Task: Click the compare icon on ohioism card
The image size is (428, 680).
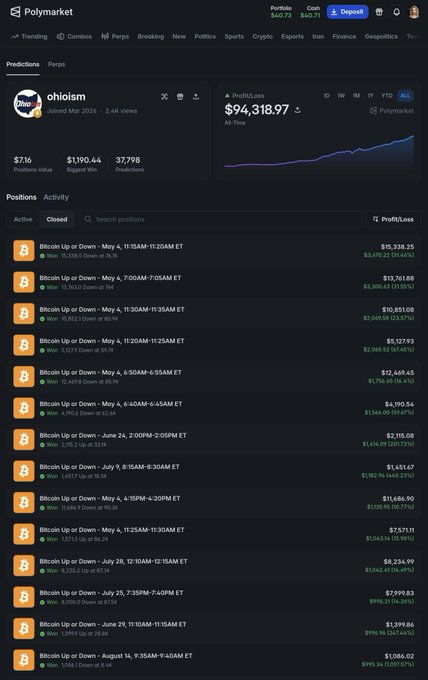Action: pyautogui.click(x=164, y=96)
